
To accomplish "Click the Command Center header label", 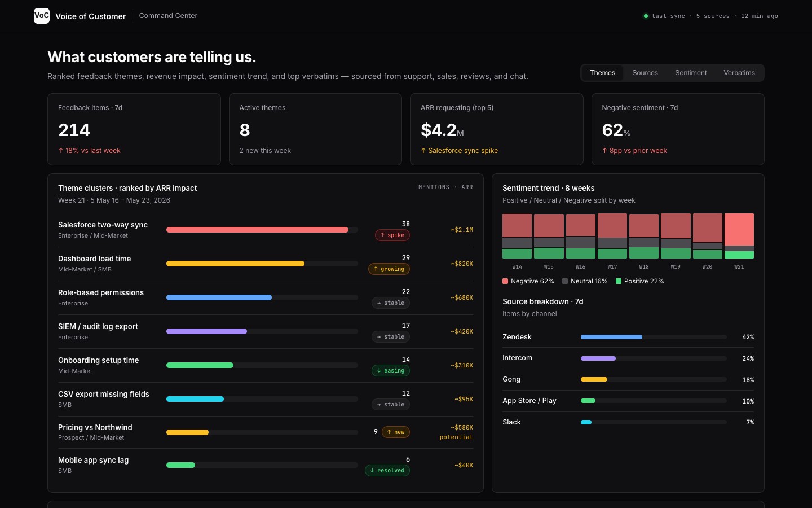I will coord(168,16).
